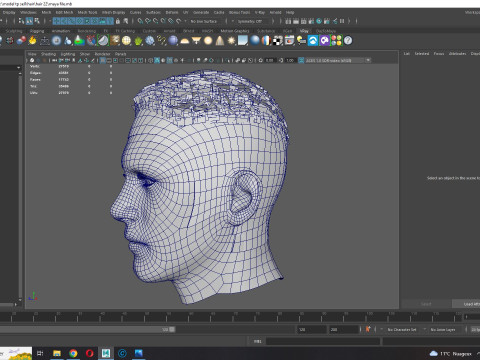Open Maya from the Windows taskbar
This screenshot has width=480, height=360.
(106, 353)
